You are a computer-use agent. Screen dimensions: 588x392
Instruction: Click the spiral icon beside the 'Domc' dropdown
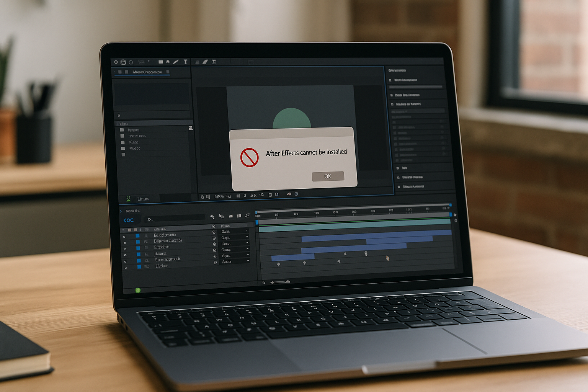click(x=214, y=232)
